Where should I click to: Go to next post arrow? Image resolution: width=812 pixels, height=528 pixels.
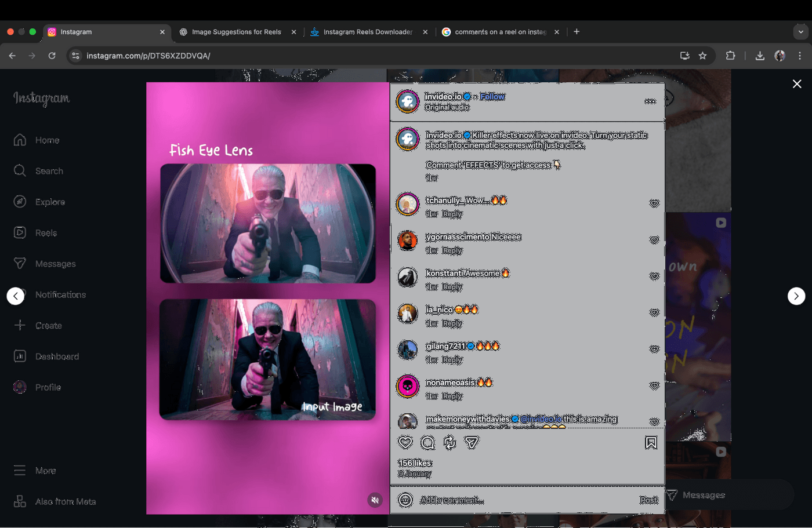pos(796,296)
